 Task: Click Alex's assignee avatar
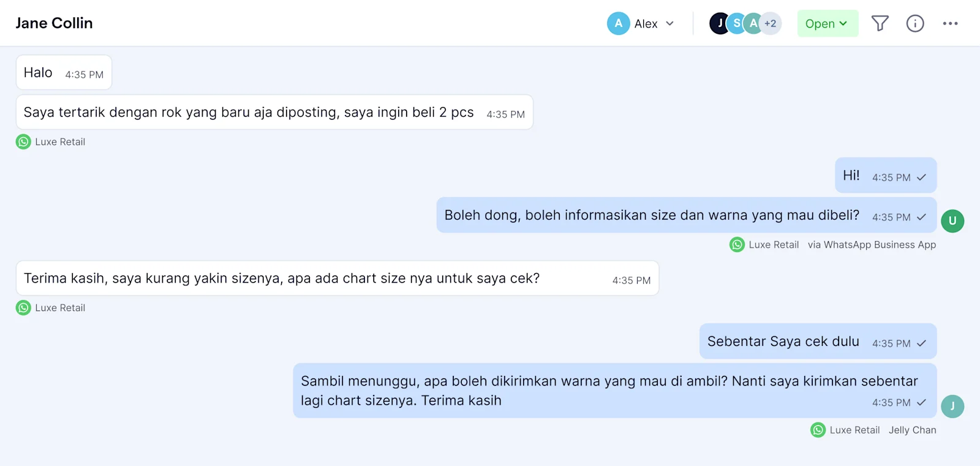click(619, 23)
